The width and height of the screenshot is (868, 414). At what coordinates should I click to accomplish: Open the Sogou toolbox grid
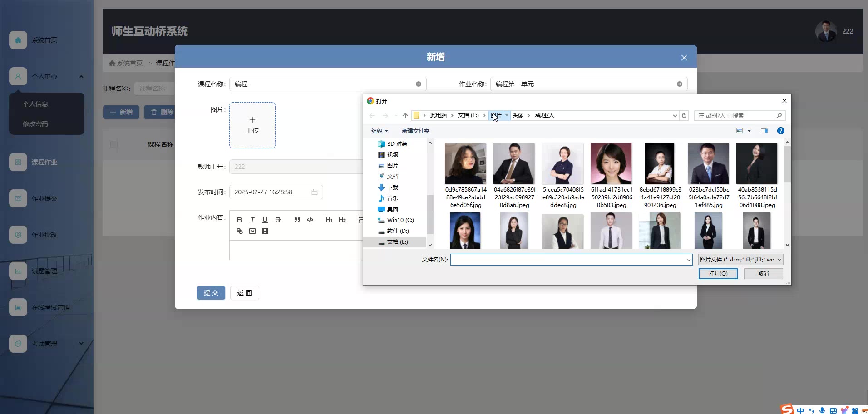[x=855, y=410]
